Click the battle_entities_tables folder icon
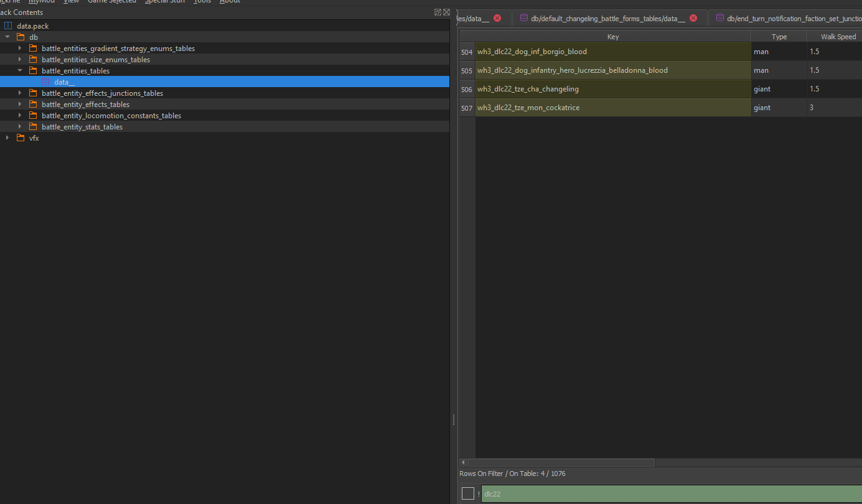The width and height of the screenshot is (862, 504). 33,71
